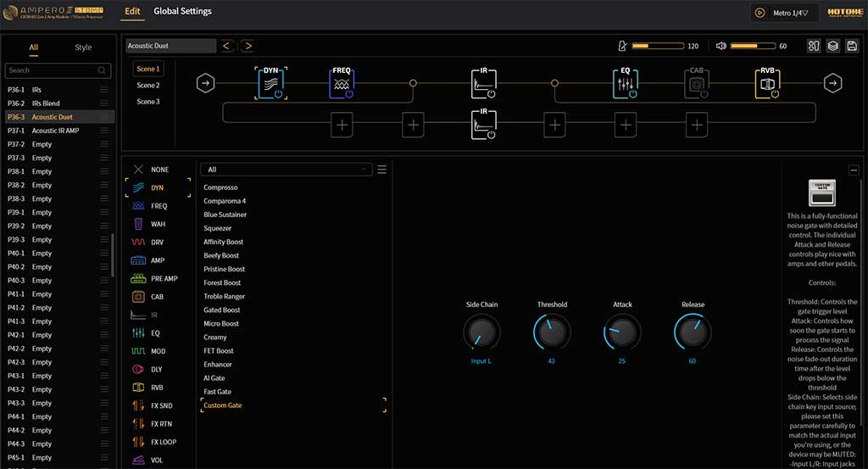Screen dimensions: 868x469
Task: Open the Metro 1/4 dropdown
Action: (791, 13)
